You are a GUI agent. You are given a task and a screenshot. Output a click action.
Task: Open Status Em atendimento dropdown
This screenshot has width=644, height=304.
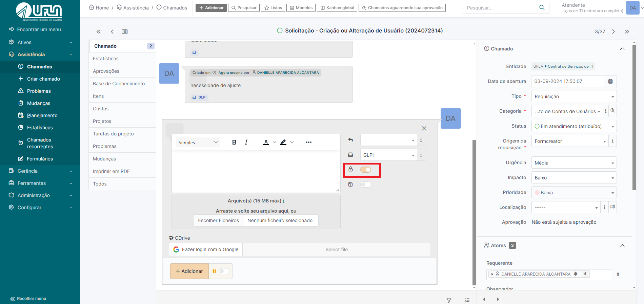click(574, 126)
